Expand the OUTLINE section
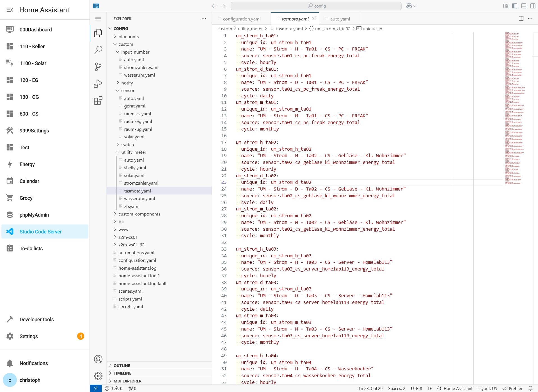This screenshot has height=392, width=538. click(x=110, y=365)
